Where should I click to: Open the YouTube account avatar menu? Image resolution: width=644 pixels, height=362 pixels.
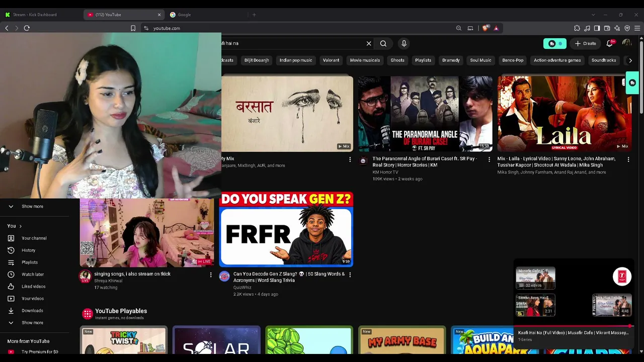(627, 44)
